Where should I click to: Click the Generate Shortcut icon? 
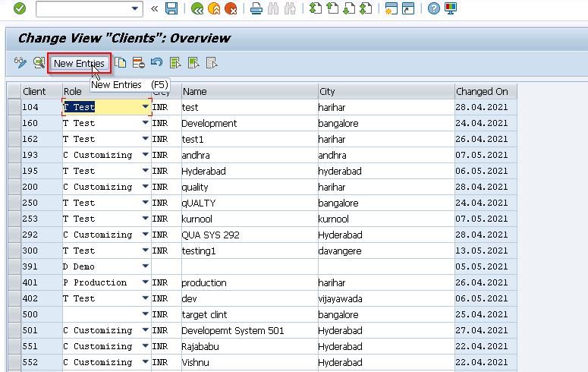point(408,8)
